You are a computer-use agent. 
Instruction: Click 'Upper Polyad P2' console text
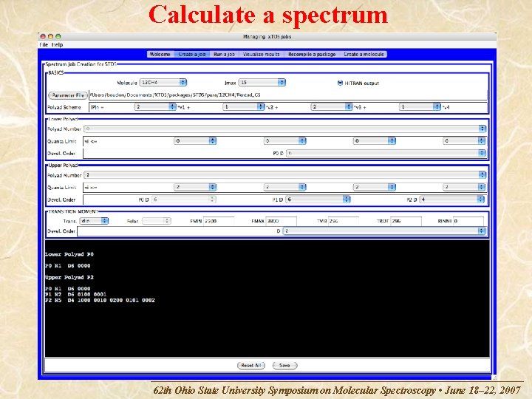tap(69, 277)
